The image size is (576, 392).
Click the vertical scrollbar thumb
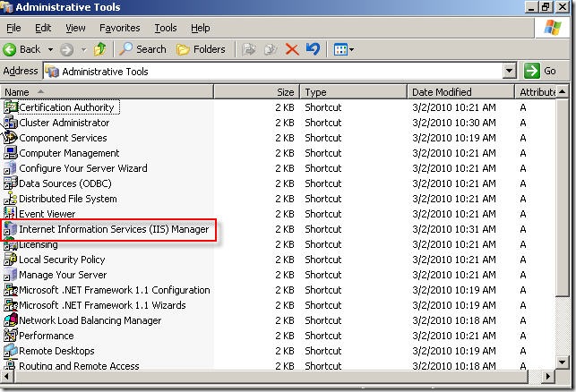pyautogui.click(x=563, y=198)
